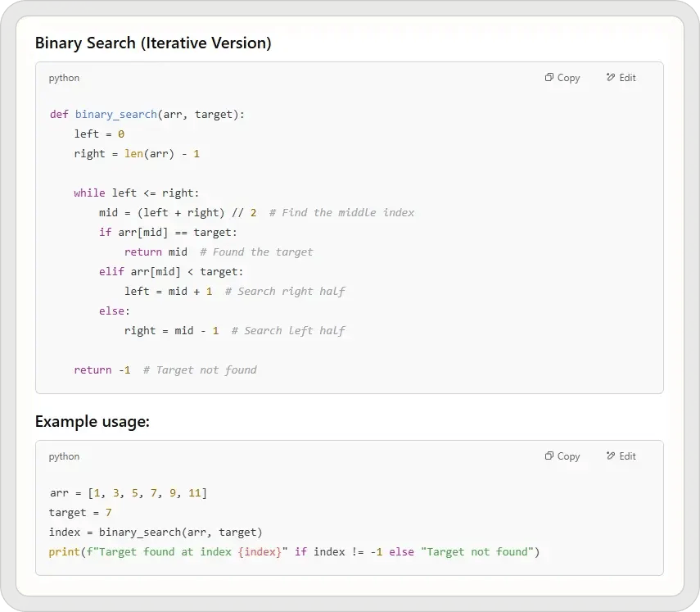Click the comment '# Found the target'
The height and width of the screenshot is (612, 700).
click(256, 252)
